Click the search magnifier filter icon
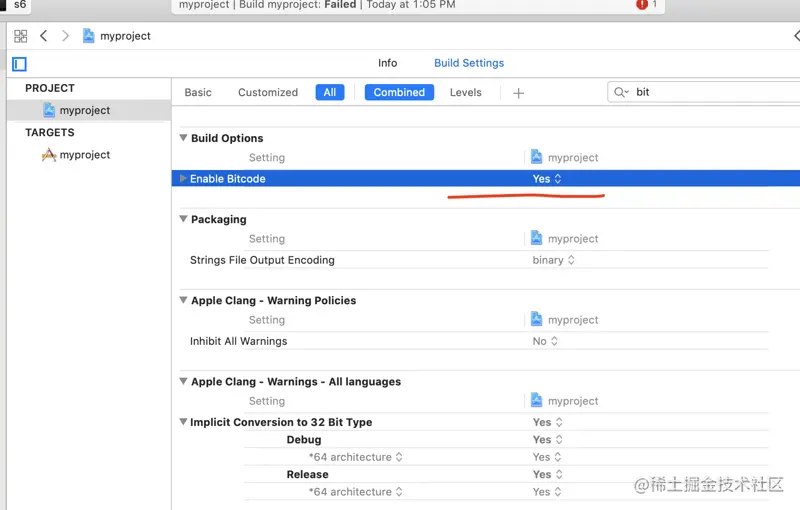The width and height of the screenshot is (800, 510). click(621, 92)
